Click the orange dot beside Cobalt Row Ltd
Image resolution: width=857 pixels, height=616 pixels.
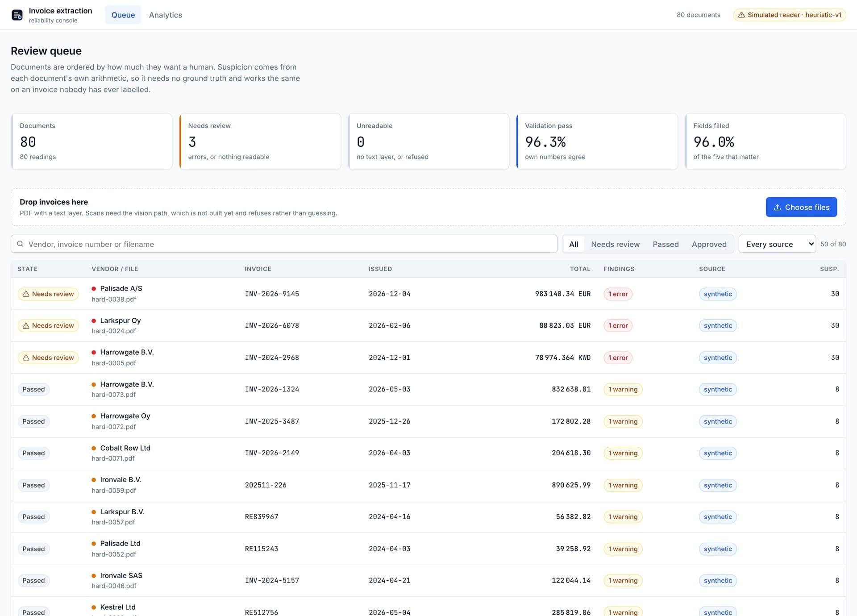[94, 448]
